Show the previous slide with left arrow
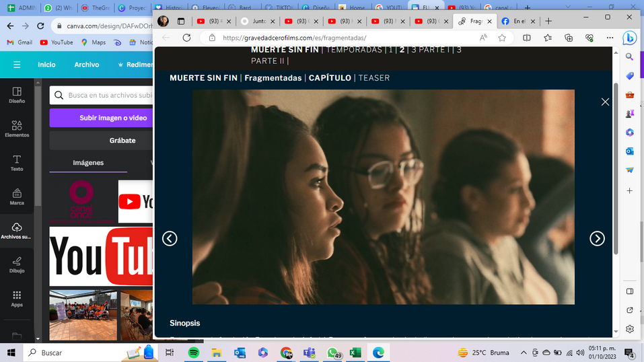Image resolution: width=644 pixels, height=362 pixels. (170, 238)
